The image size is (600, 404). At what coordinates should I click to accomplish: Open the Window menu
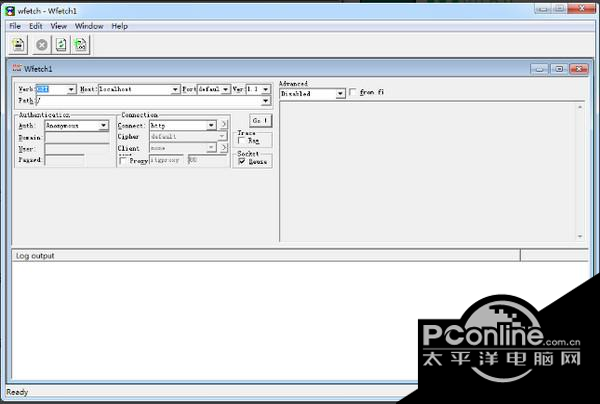[89, 26]
